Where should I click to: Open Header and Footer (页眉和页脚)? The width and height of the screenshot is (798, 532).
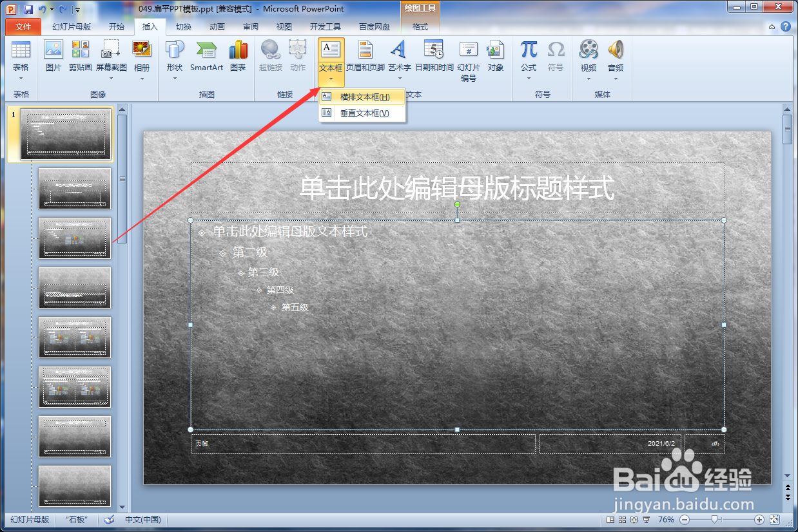point(365,55)
